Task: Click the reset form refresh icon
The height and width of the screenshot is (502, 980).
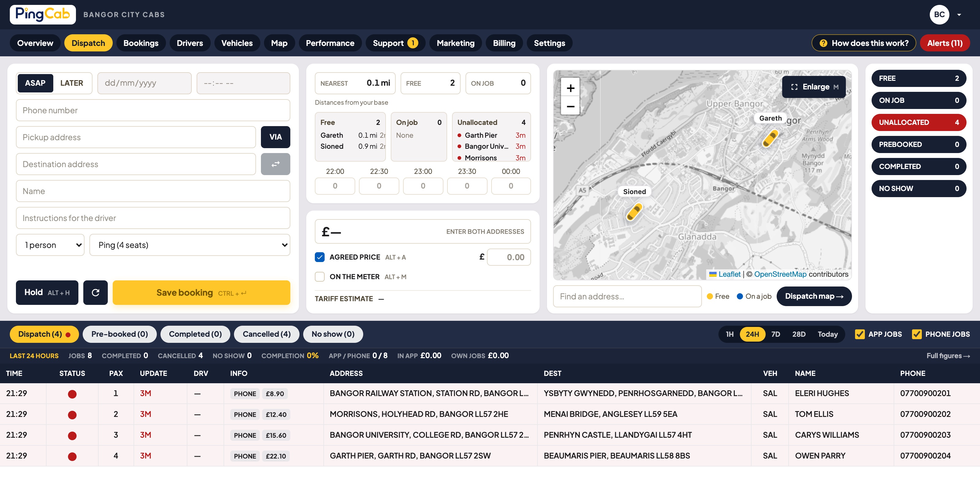Action: (96, 292)
